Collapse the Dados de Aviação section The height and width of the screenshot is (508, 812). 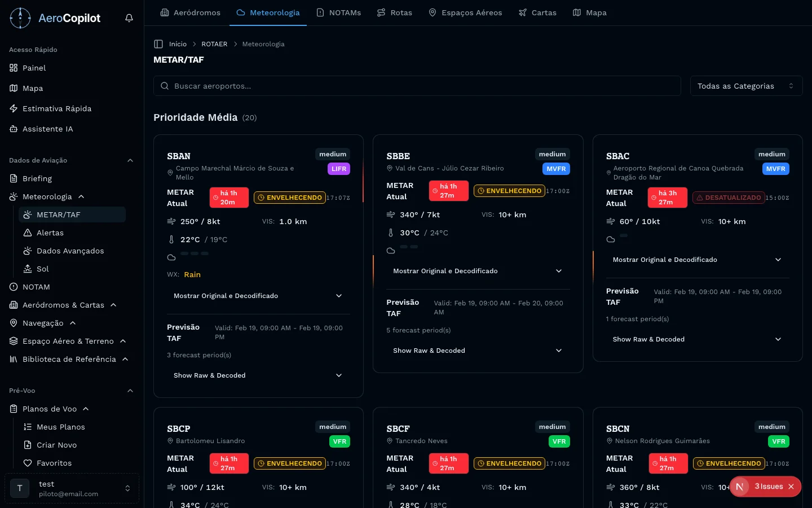[130, 160]
